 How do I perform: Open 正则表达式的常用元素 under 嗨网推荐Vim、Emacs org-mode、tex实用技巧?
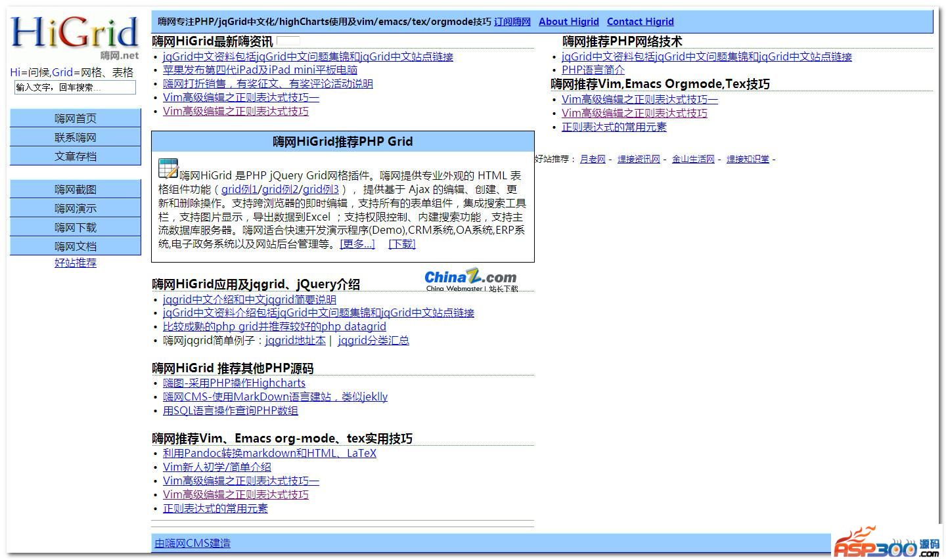click(215, 508)
